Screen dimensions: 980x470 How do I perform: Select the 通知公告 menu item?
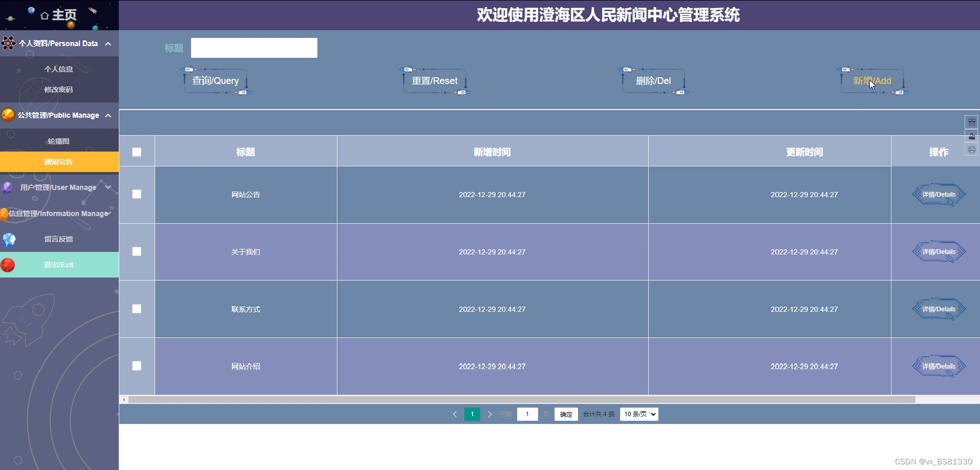point(59,162)
